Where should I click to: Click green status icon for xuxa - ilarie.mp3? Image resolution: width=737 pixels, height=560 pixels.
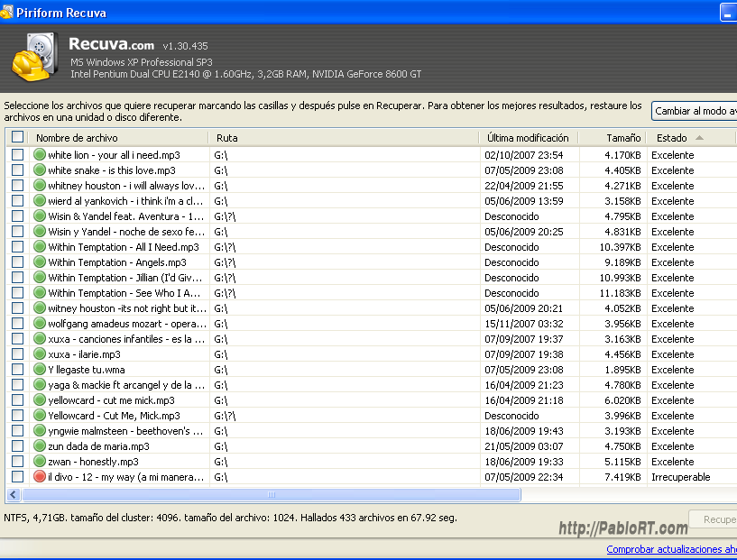(40, 354)
